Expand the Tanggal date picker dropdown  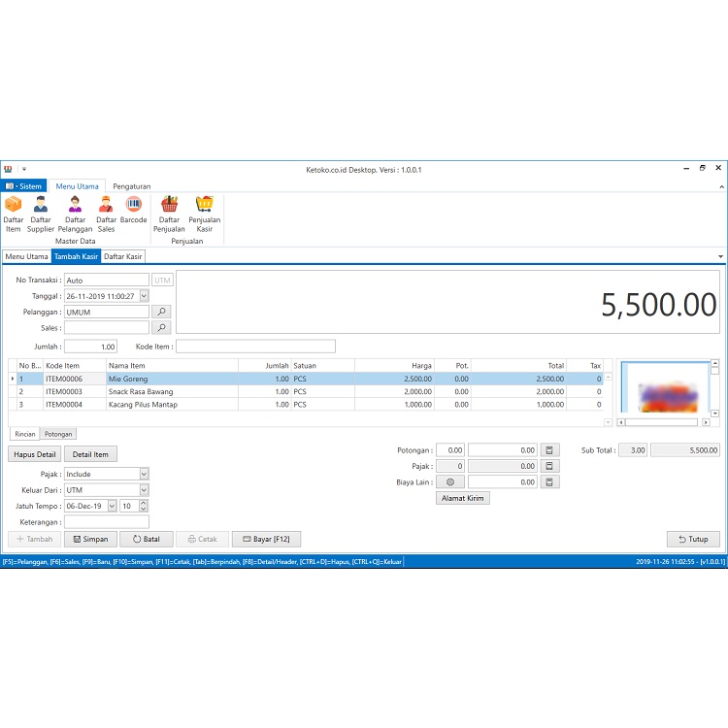[x=144, y=296]
